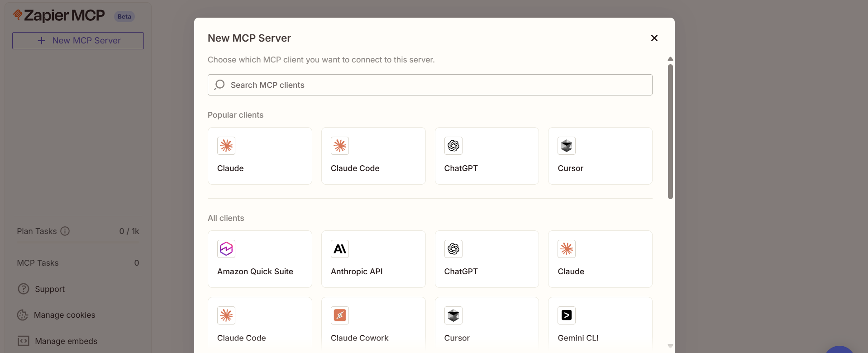Select the Claude icon under Popular clients
The height and width of the screenshot is (353, 868).
[x=226, y=146]
